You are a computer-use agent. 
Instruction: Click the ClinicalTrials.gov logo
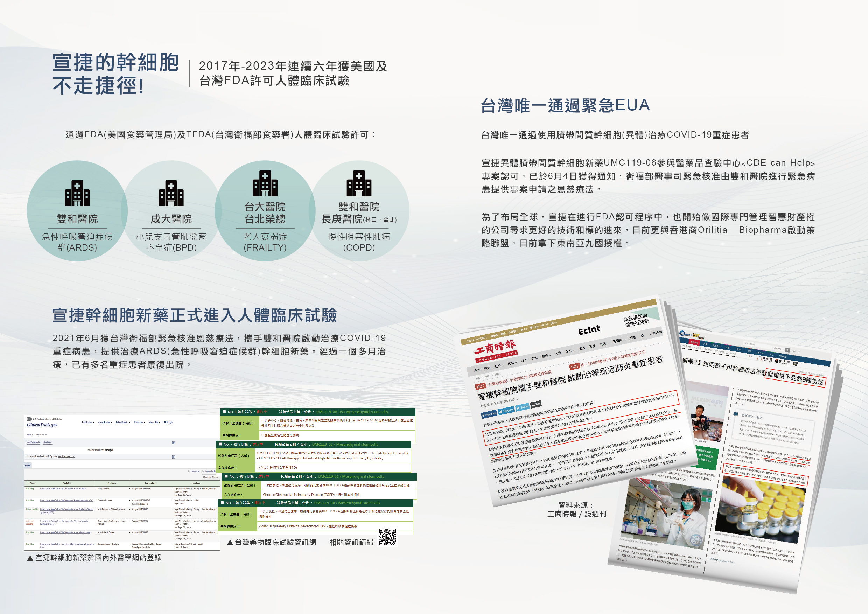(x=42, y=425)
